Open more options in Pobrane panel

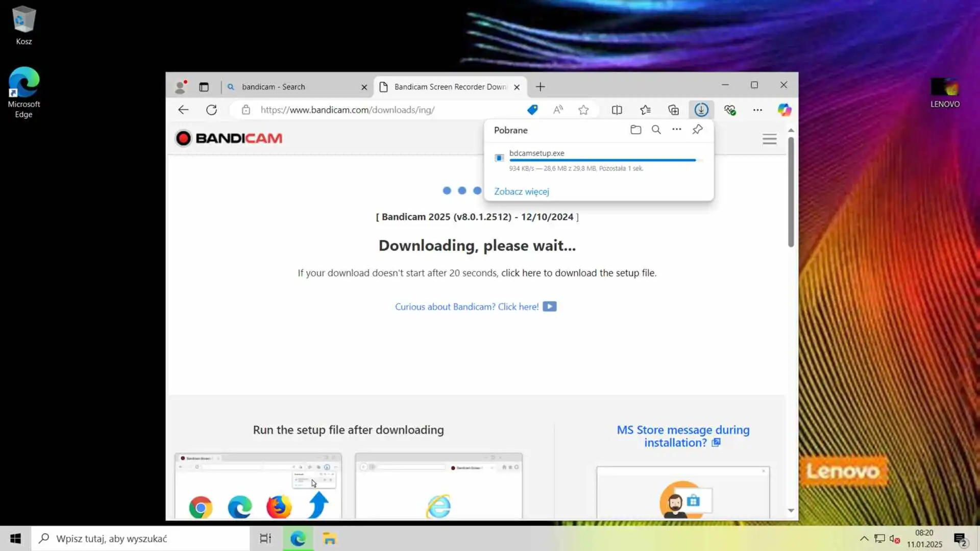677,130
